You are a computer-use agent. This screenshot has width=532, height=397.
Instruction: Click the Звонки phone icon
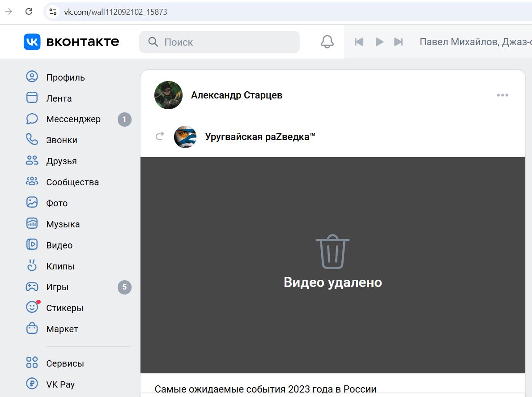point(32,140)
